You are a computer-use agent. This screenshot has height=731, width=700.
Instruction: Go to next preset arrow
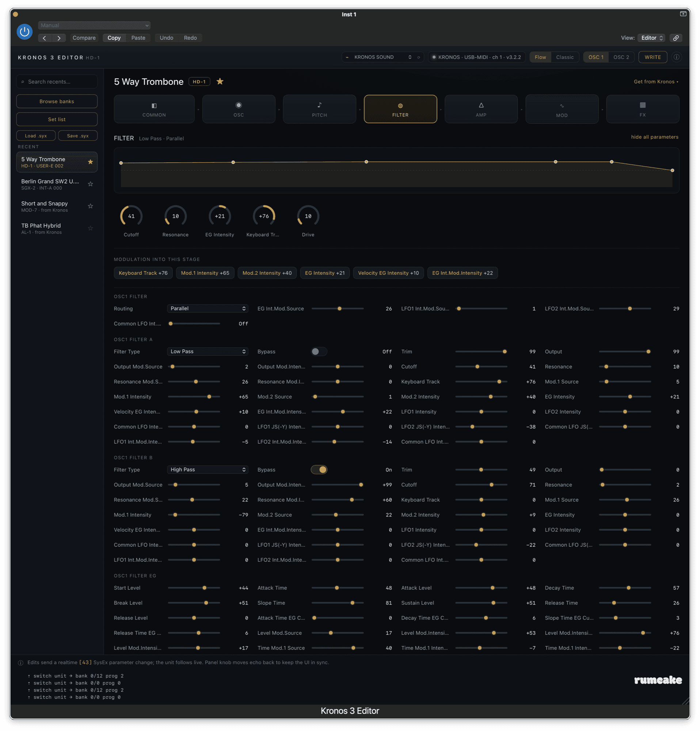[59, 38]
